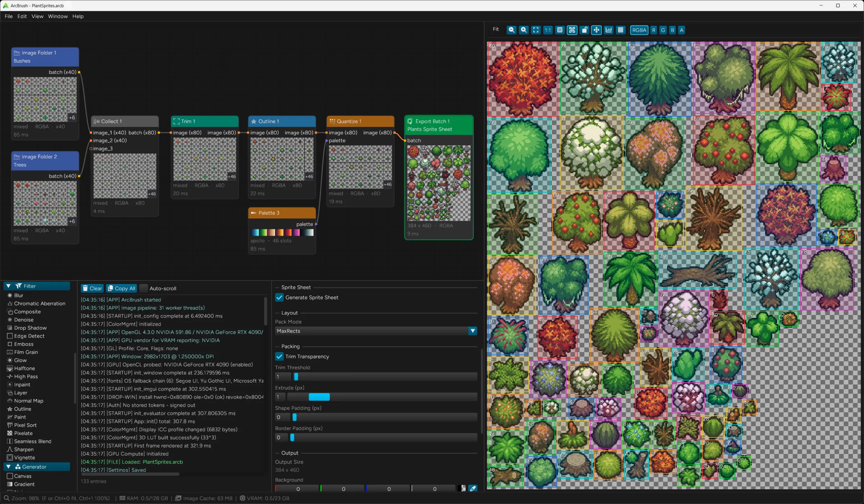Viewport: 864px width, 504px height.
Task: Toggle sprite bounds overlay icon
Action: [x=572, y=30]
